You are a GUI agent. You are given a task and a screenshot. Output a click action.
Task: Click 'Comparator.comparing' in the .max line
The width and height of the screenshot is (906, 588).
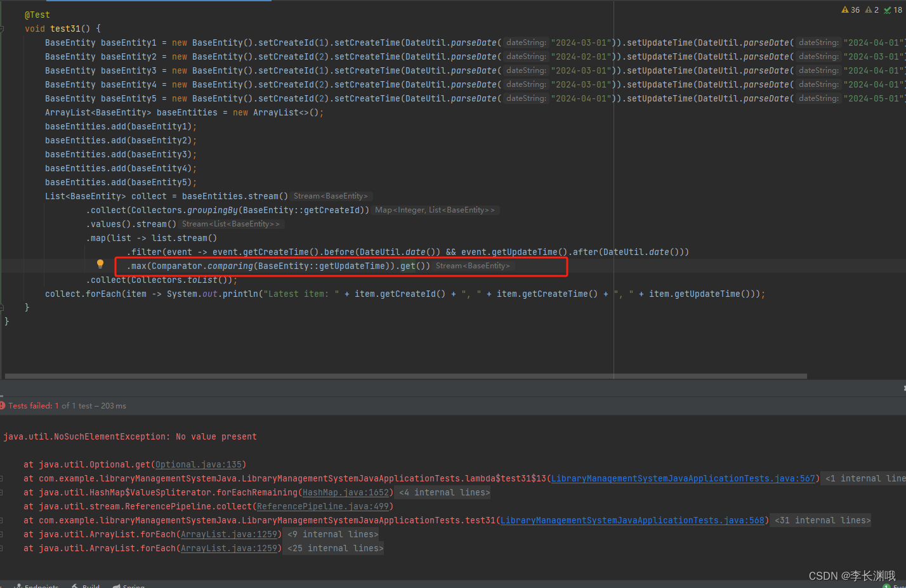click(202, 266)
